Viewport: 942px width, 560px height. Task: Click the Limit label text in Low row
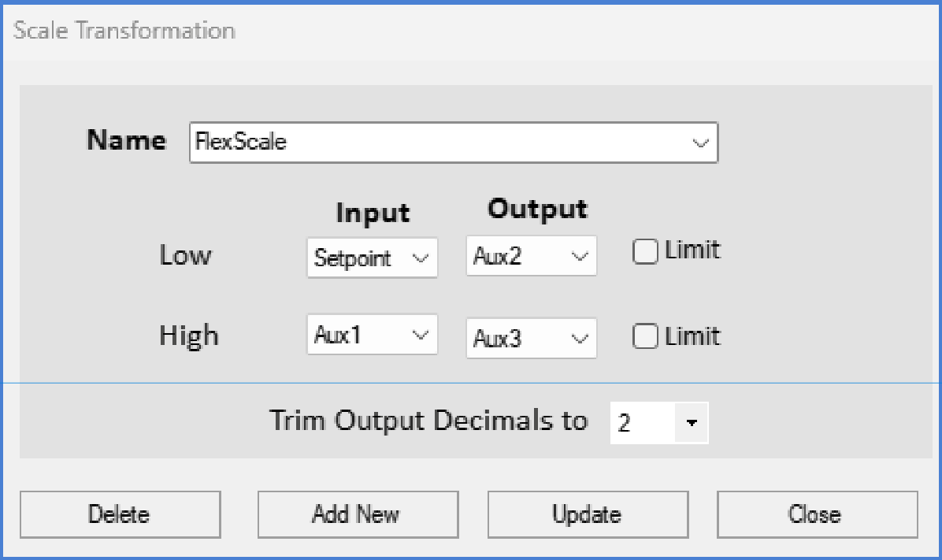(692, 250)
